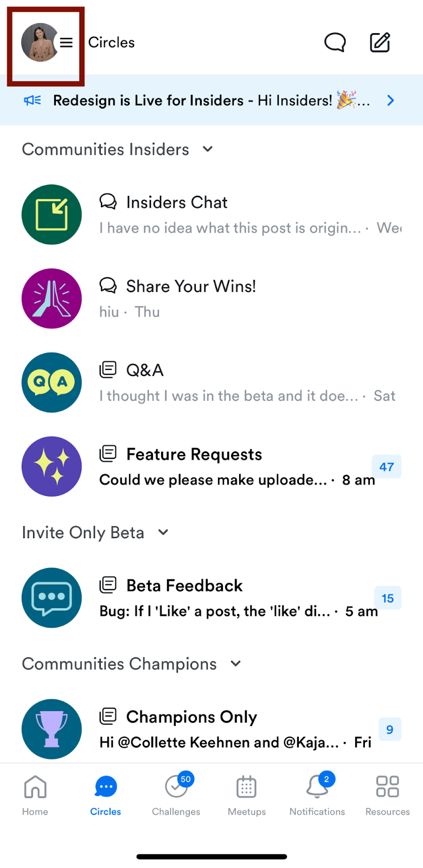Go to the Challenges tab

coord(176,795)
